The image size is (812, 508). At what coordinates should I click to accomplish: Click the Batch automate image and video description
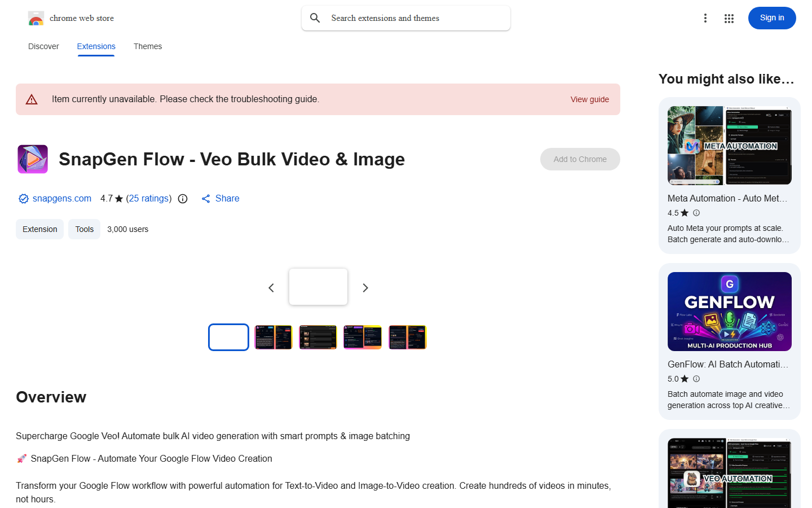tap(729, 400)
